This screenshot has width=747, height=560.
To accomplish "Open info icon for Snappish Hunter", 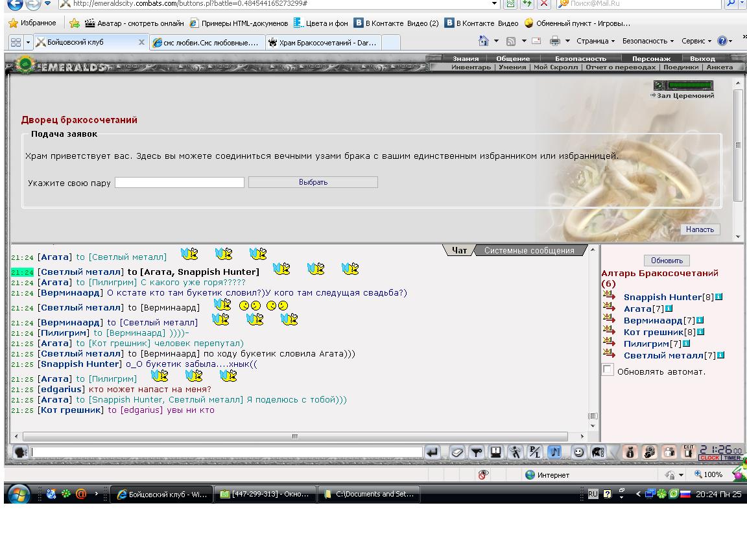I will point(719,297).
